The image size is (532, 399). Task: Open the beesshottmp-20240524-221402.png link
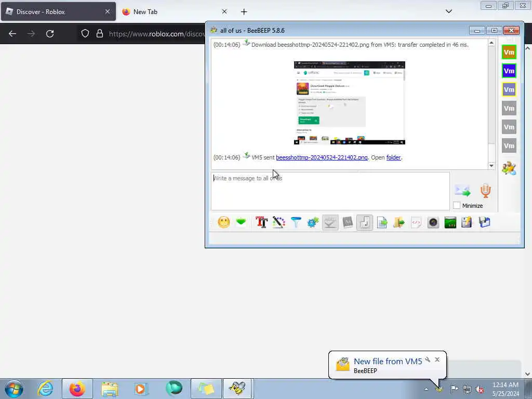coord(322,157)
